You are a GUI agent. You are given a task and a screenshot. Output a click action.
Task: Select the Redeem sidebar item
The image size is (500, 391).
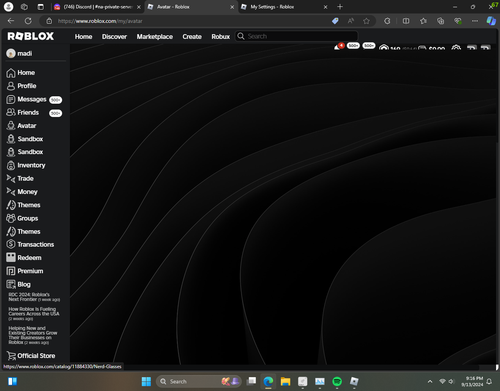point(24,258)
